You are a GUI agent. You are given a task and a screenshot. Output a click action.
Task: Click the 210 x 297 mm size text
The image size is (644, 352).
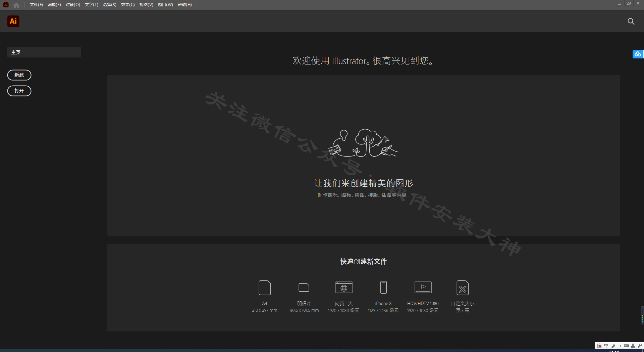[x=265, y=310]
